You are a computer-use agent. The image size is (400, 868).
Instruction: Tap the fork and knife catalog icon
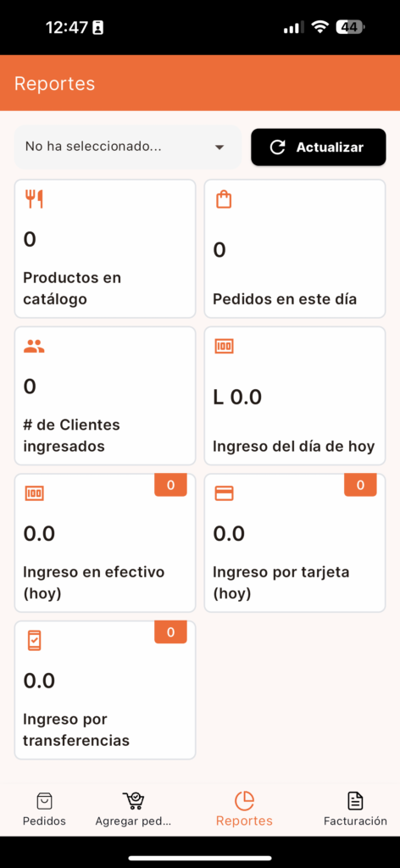(34, 199)
